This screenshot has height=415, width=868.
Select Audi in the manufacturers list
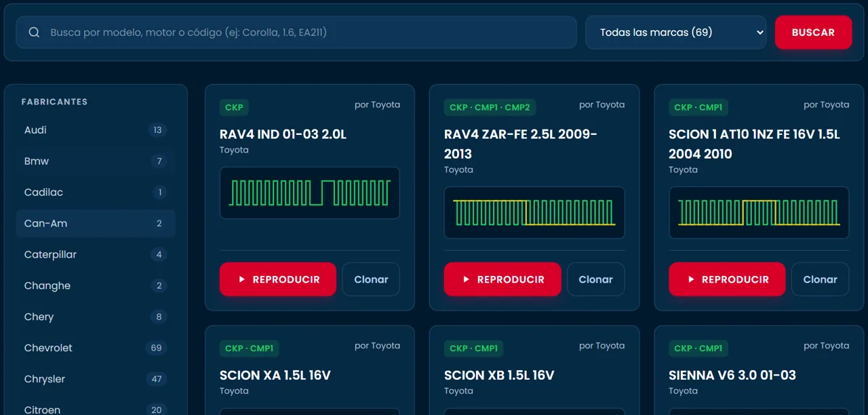(x=96, y=130)
